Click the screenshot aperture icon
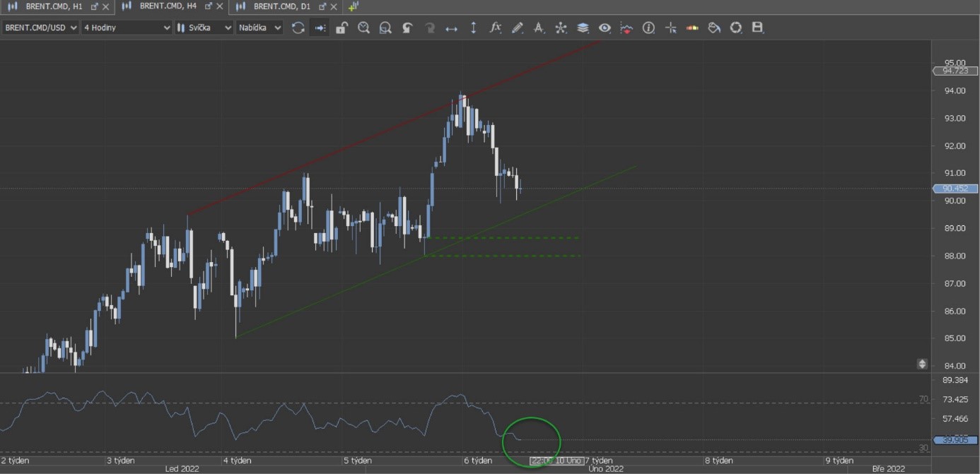The image size is (980, 474). coord(736,28)
